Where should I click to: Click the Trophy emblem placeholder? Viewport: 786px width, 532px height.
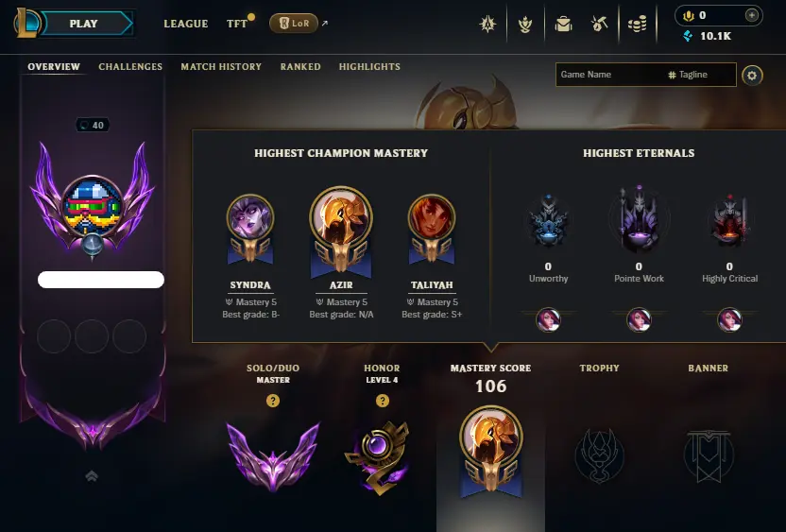(599, 455)
